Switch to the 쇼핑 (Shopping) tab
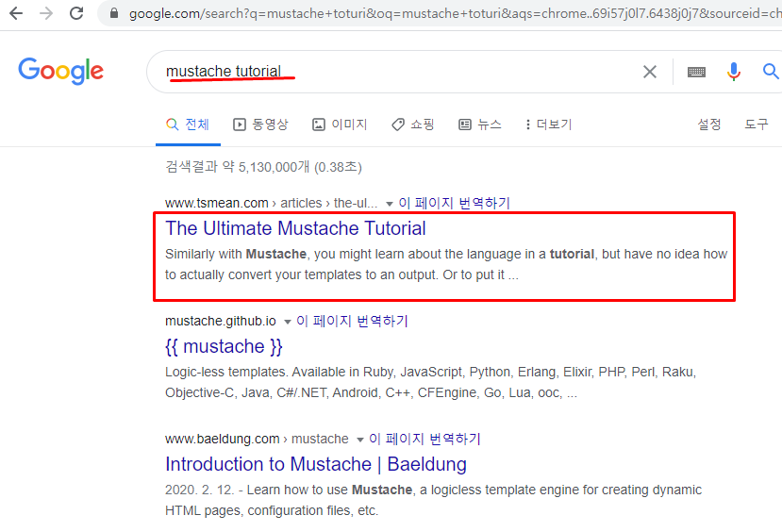Screen dimensions: 782x532 point(413,125)
